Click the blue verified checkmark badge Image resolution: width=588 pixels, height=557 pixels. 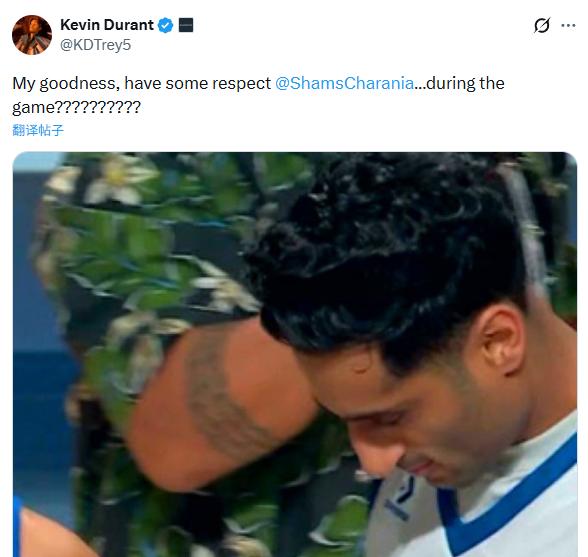point(165,26)
